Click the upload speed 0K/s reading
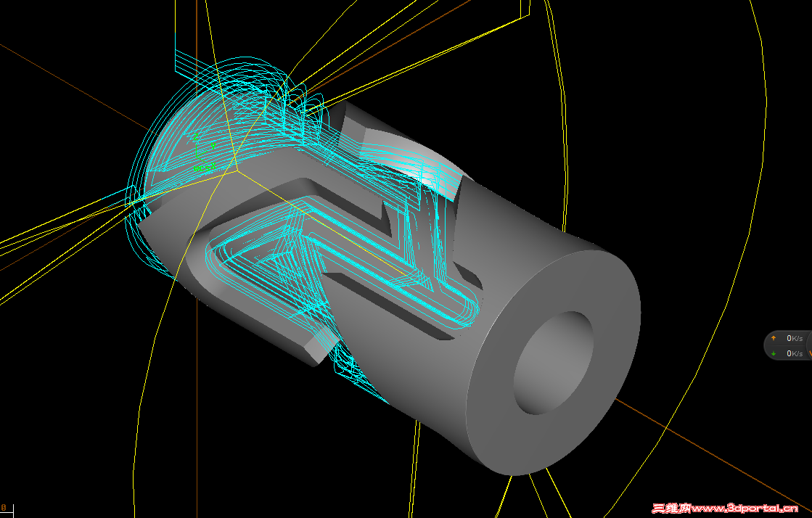 point(795,338)
